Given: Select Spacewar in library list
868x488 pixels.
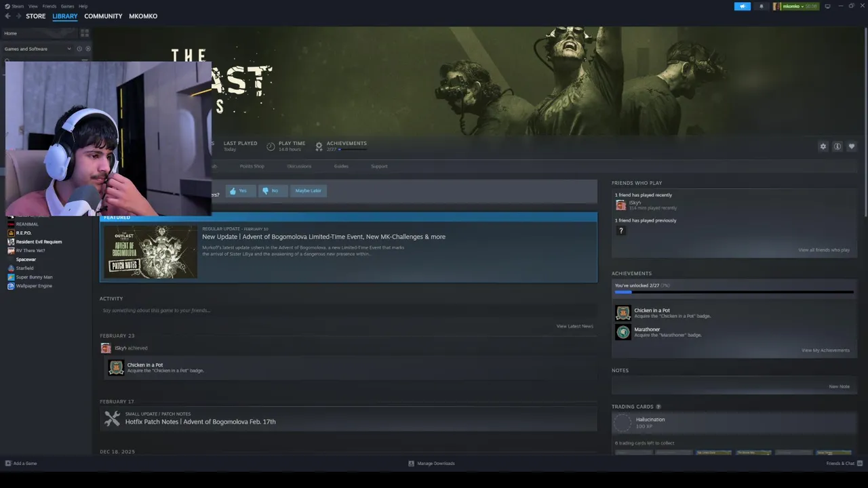Looking at the screenshot, I should pos(26,260).
